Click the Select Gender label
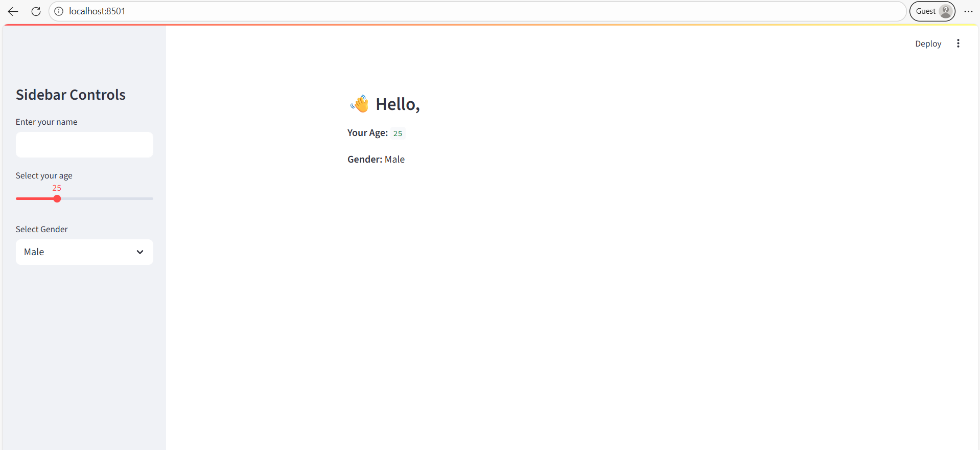This screenshot has width=980, height=450. (x=41, y=229)
